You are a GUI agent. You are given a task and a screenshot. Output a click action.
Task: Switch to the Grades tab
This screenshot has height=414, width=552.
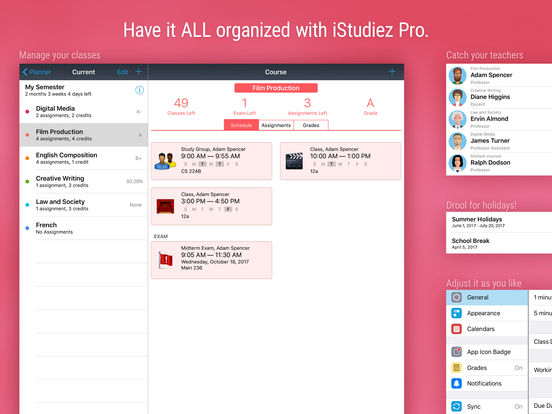coord(311,125)
